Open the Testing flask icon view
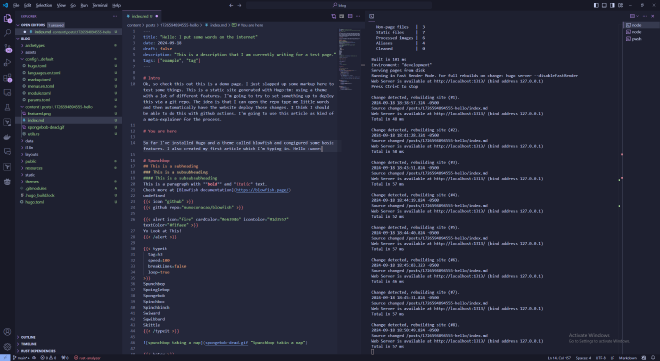Viewport: 660px width, 361px height. coord(7,107)
